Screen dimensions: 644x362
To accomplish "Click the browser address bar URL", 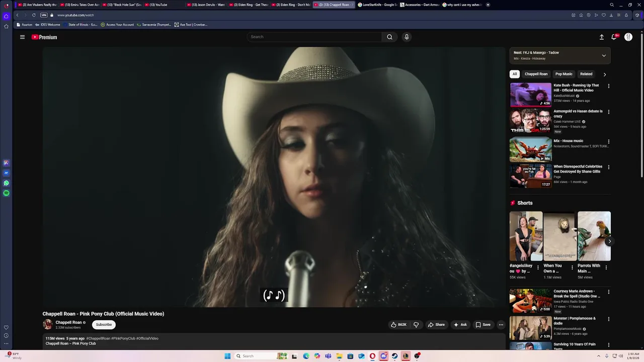I will [x=75, y=15].
